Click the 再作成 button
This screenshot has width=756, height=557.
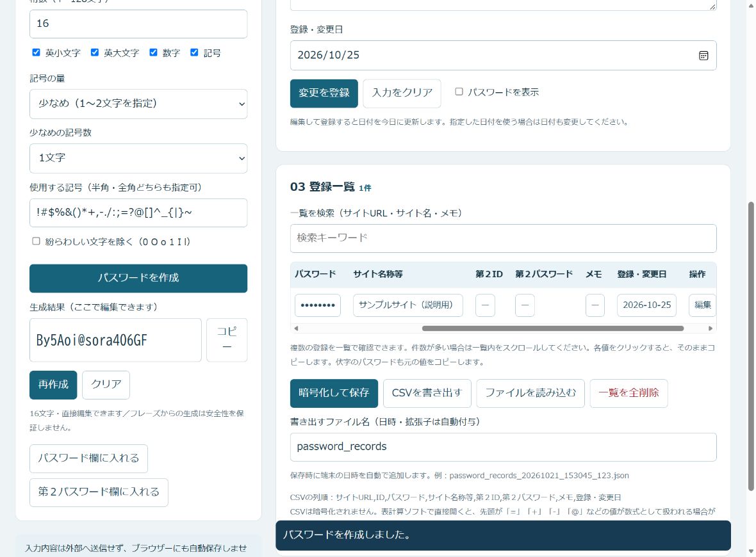pyautogui.click(x=53, y=385)
